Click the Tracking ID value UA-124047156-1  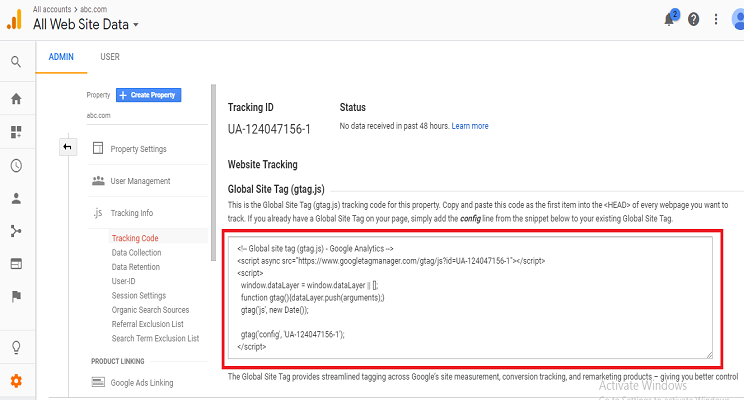269,129
